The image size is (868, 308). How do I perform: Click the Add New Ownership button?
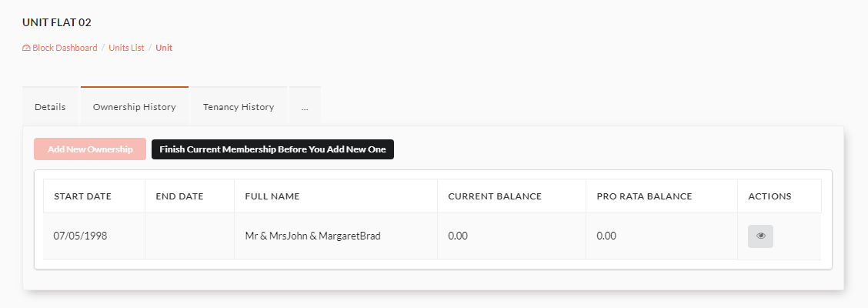90,149
